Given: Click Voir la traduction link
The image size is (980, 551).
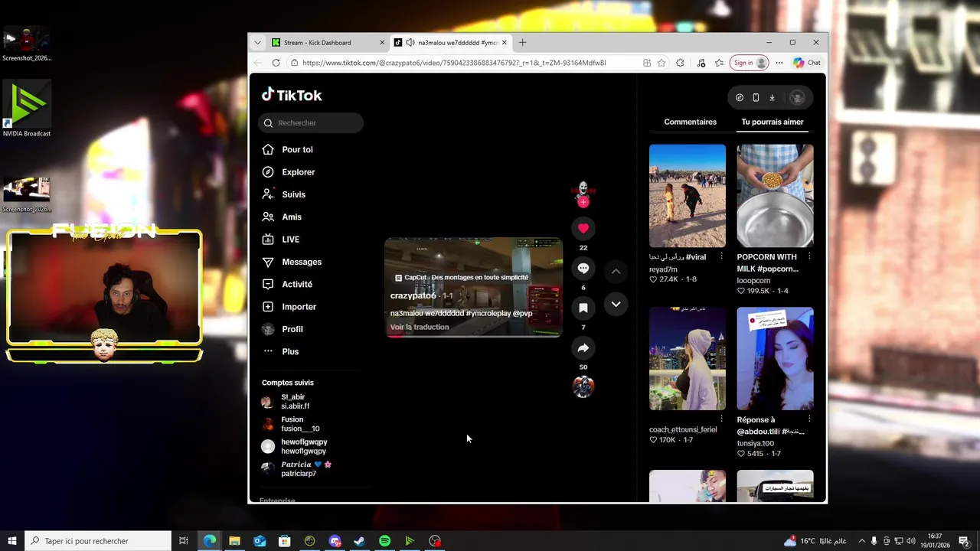Looking at the screenshot, I should [x=420, y=327].
